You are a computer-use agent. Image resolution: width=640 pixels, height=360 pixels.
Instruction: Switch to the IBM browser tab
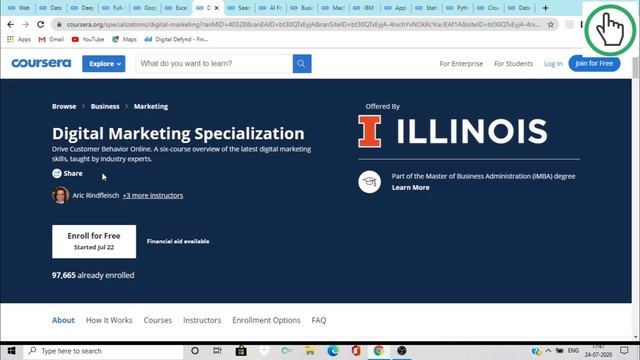click(365, 8)
